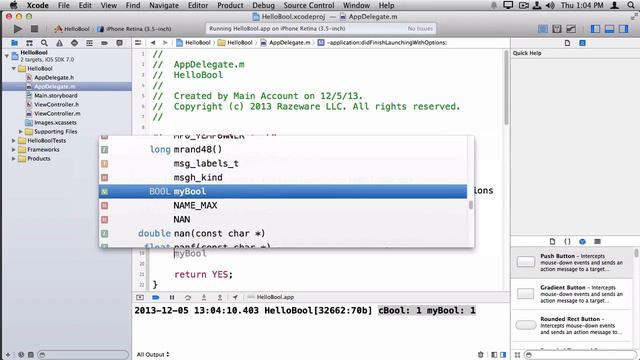
Task: Choose the NAME_MAX completion
Action: [x=283, y=205]
